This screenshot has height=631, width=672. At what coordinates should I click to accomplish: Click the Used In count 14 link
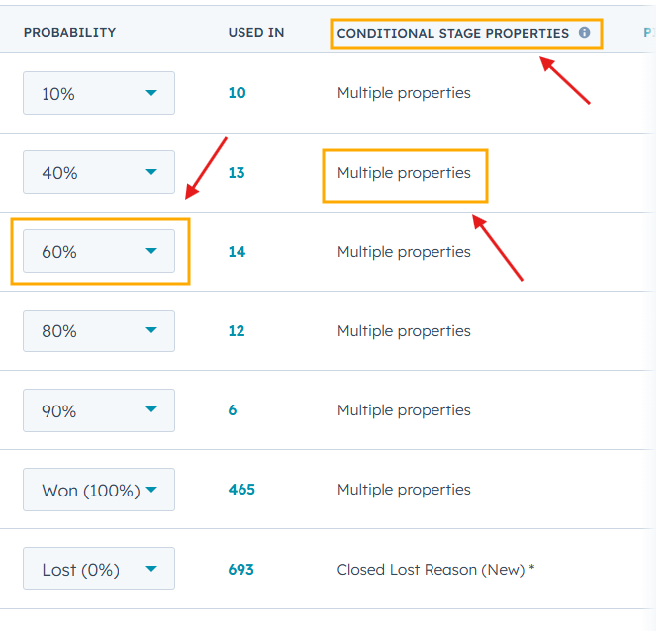click(237, 252)
